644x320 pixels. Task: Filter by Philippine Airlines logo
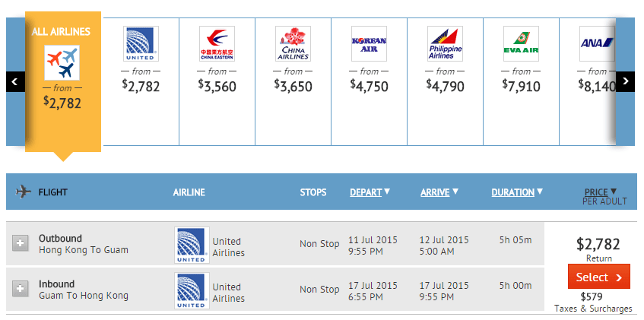point(445,44)
